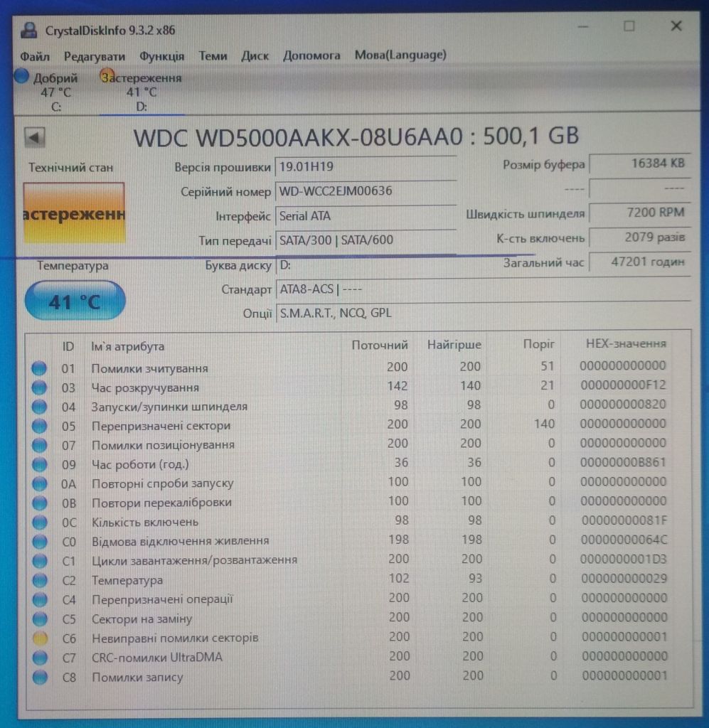Open the Функція menu
The image size is (709, 728).
click(161, 56)
